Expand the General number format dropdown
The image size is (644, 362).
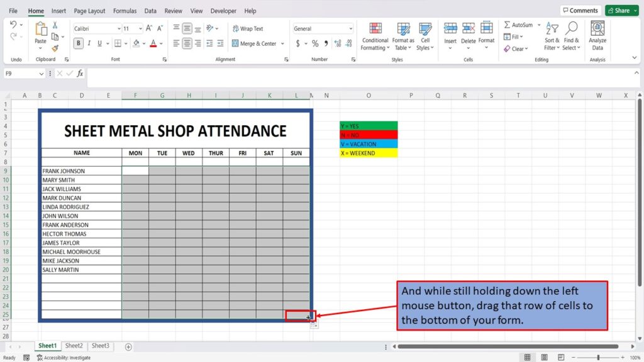(350, 29)
